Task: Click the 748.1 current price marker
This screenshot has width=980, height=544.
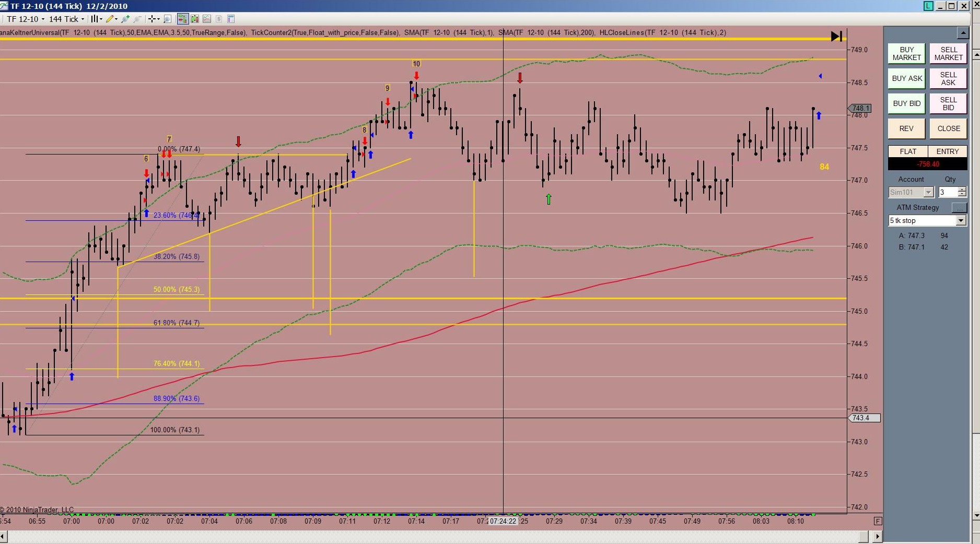Action: click(x=860, y=108)
